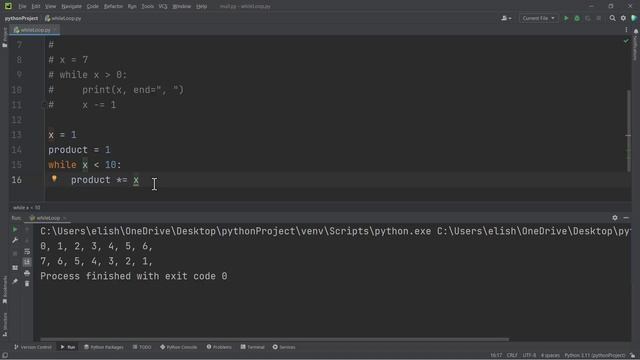Image resolution: width=640 pixels, height=360 pixels.
Task: Click the 'while x < 10' breadcrumb below the editor
Action: pos(27,208)
